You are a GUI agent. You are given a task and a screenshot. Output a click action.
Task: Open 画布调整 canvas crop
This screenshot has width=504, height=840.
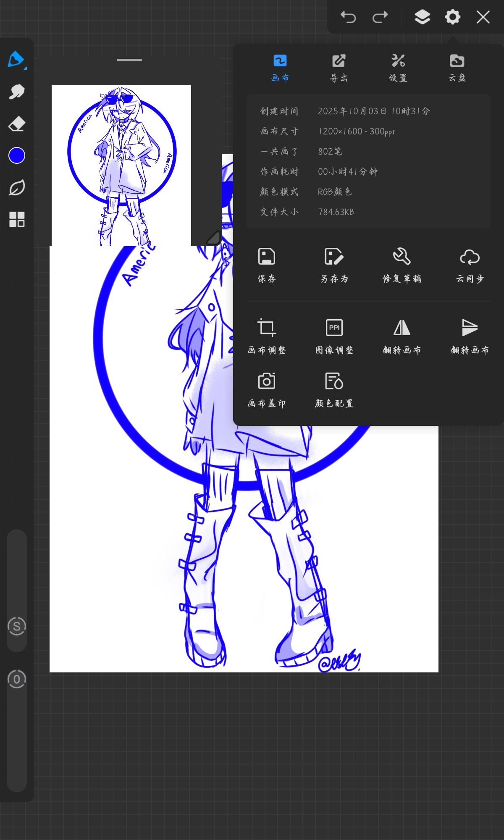click(267, 336)
